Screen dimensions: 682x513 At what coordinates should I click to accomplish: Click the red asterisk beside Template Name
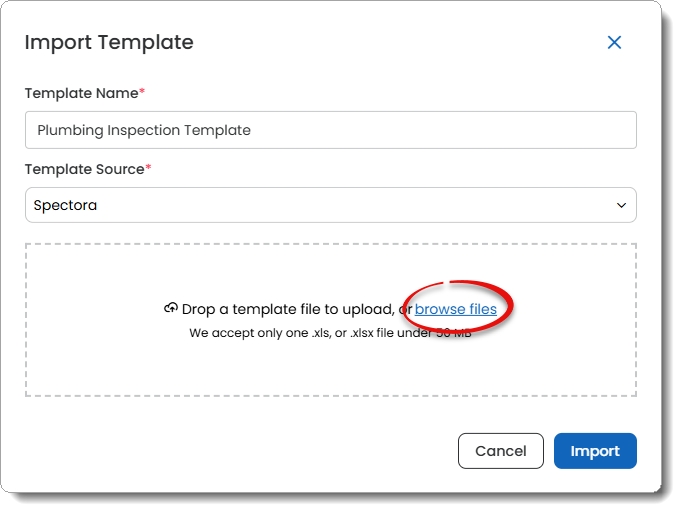click(142, 93)
